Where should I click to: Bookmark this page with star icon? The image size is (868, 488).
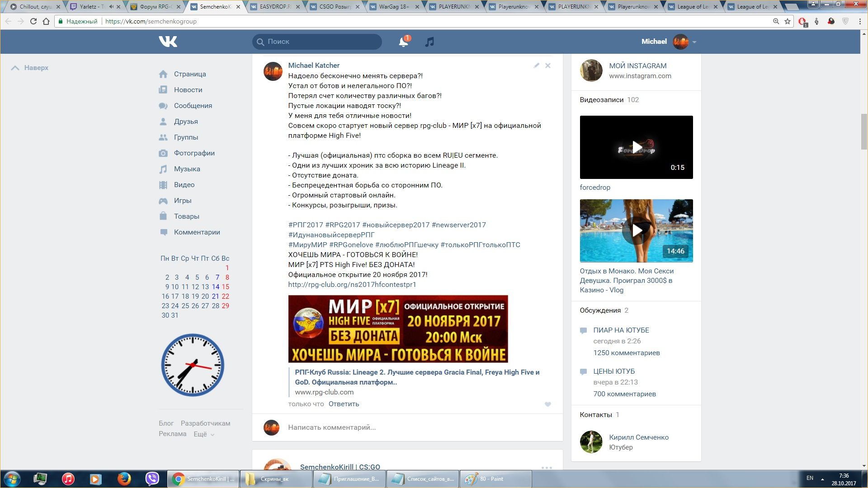(788, 21)
